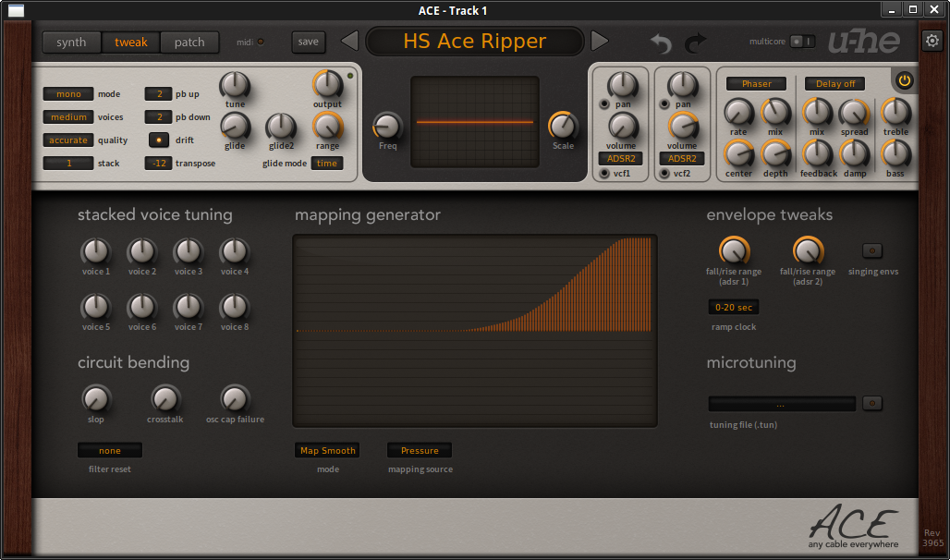
Task: Click the tune knob
Action: coord(235,85)
